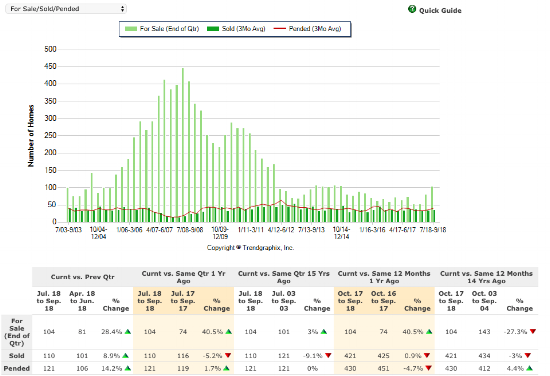Click the 0% Pended change value
This screenshot has height=376, width=550.
312,368
